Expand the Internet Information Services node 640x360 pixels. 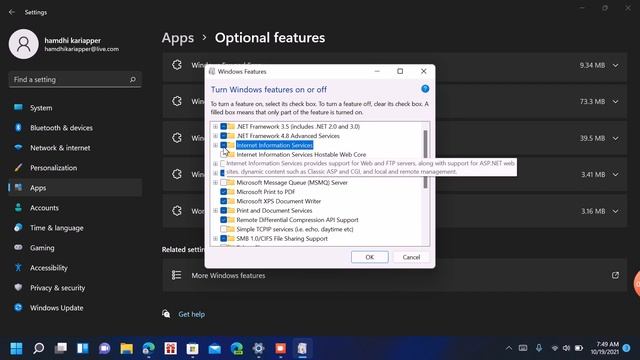click(x=215, y=145)
